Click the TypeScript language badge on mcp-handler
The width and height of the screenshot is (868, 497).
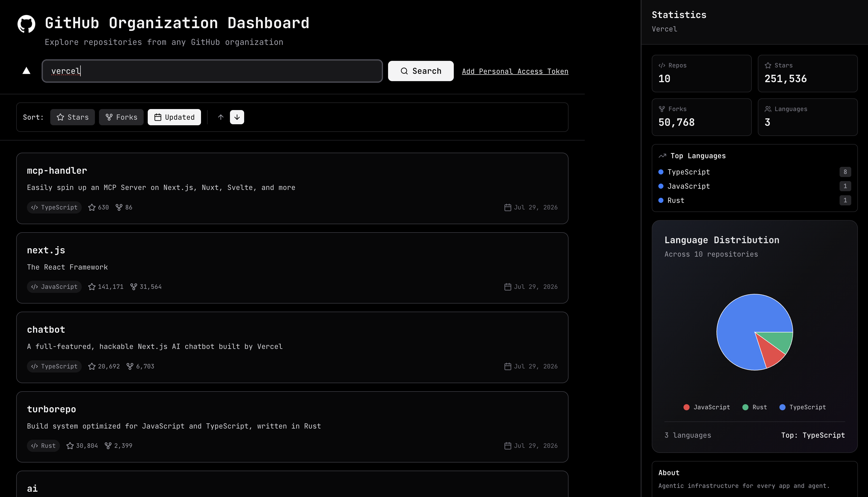click(x=54, y=207)
